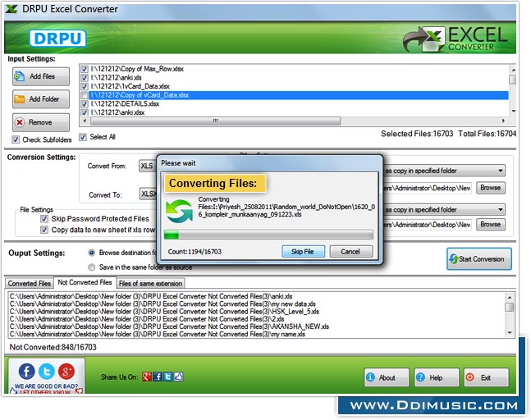Open the Convert To dropdown
531x420 pixels.
tap(149, 194)
